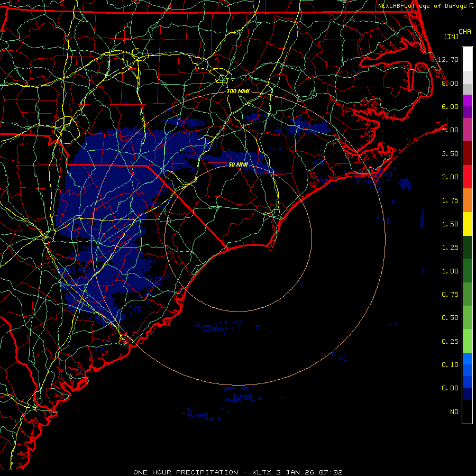Screen dimensions: 476x476
Task: Click the '50 NMI' range ring label
Action: (x=239, y=164)
